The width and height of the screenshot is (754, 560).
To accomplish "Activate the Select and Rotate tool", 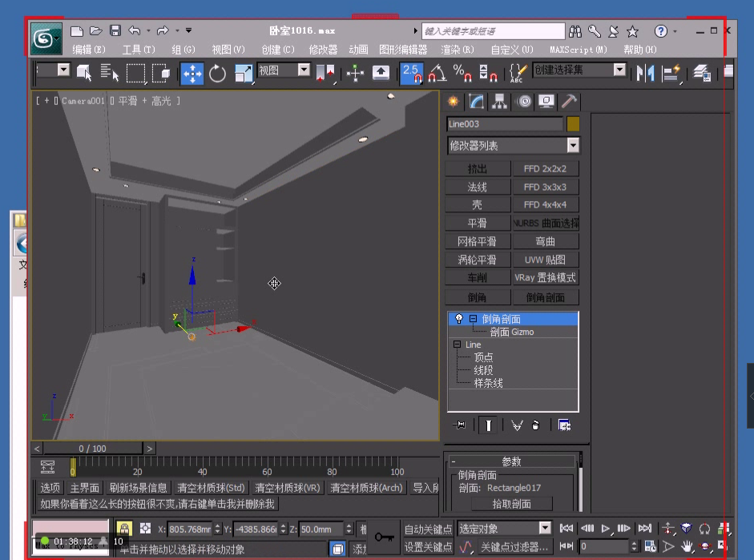I will tap(217, 74).
